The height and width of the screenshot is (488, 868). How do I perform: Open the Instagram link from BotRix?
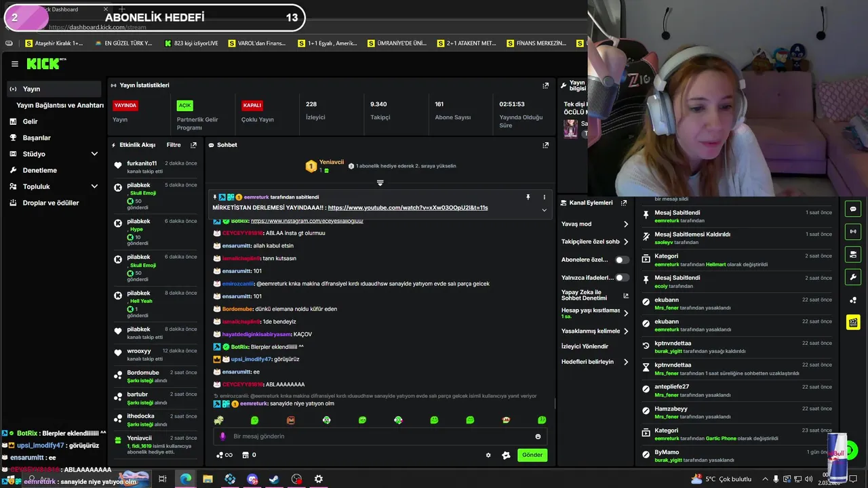click(x=307, y=221)
